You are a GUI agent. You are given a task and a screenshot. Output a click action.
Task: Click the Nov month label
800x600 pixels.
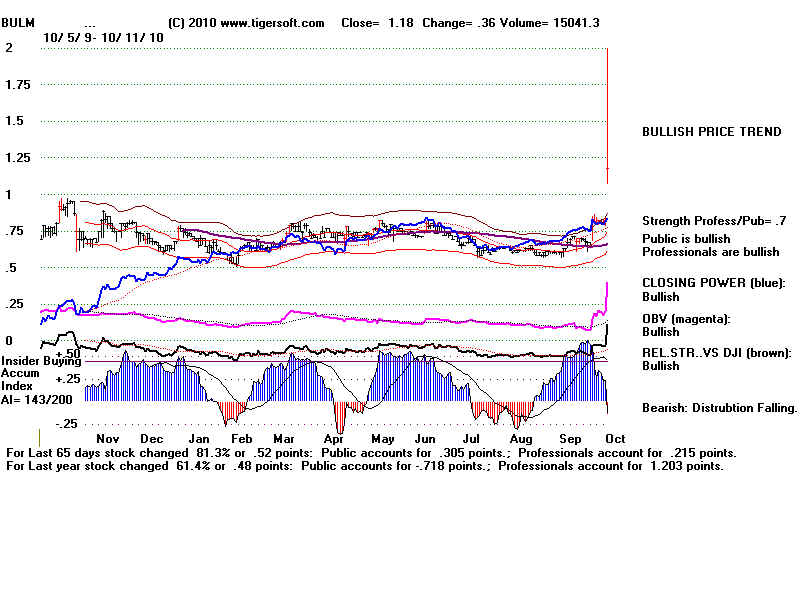[x=108, y=439]
